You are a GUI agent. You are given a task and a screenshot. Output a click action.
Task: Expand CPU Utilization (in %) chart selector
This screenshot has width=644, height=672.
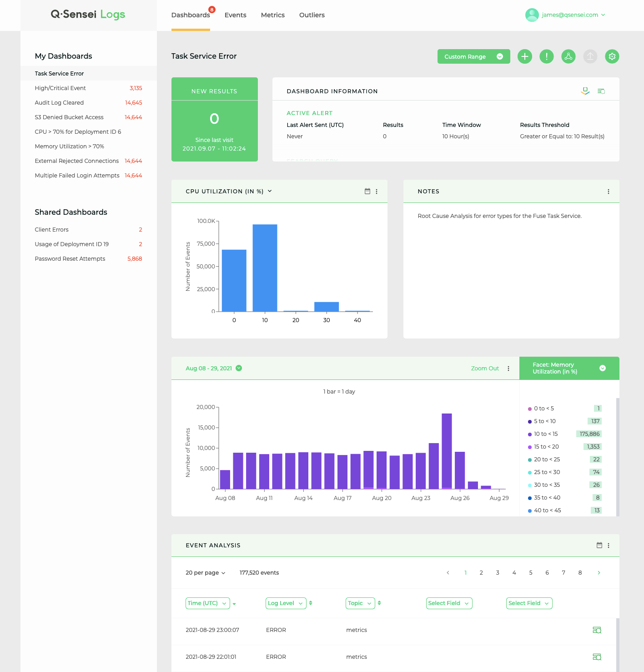tap(270, 191)
